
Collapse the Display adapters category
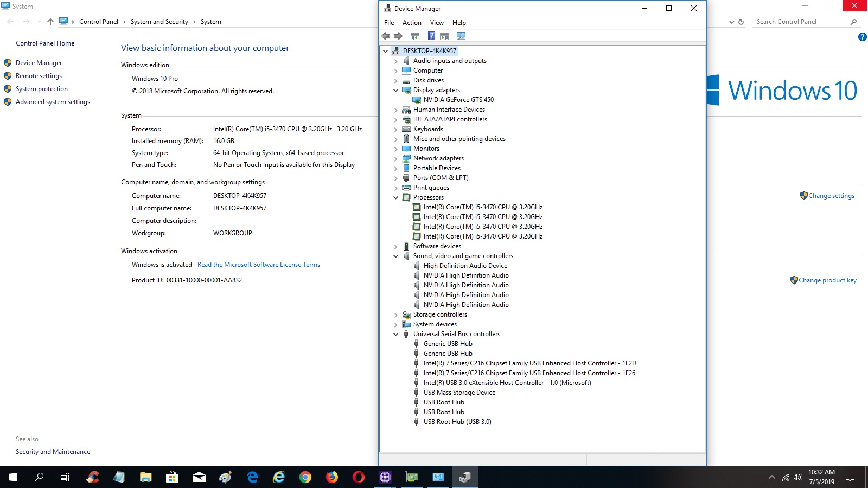pos(396,90)
